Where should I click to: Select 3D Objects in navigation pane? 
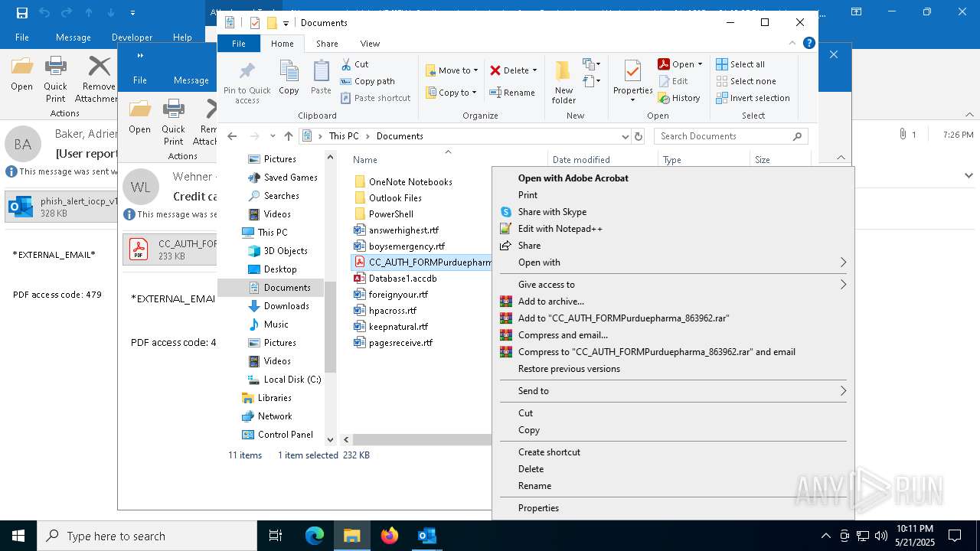click(x=277, y=251)
